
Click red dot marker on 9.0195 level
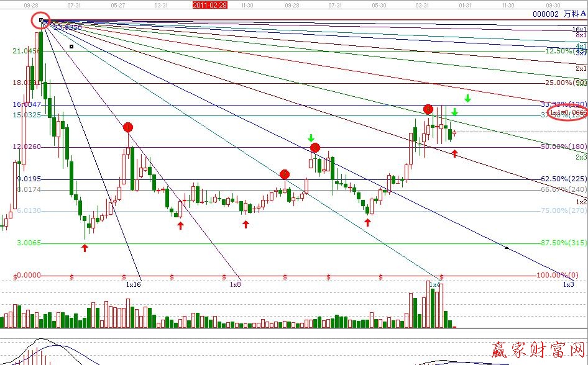284,174
